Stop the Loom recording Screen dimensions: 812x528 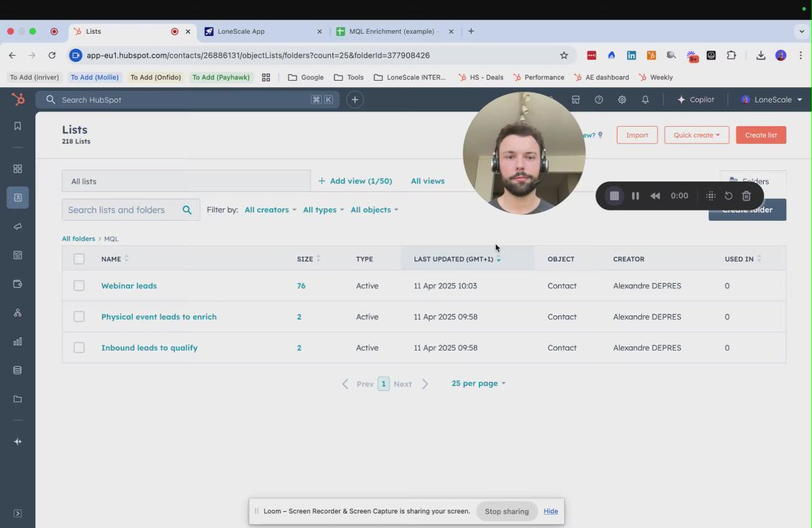[x=614, y=196]
